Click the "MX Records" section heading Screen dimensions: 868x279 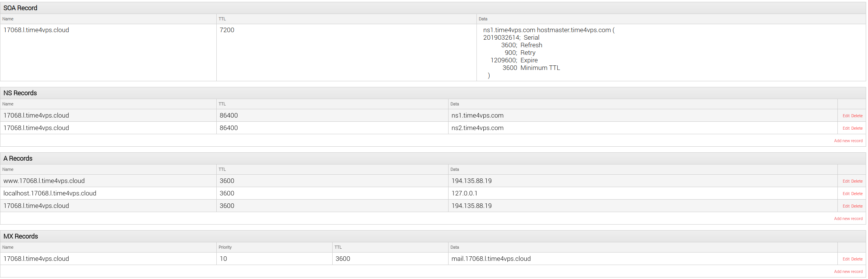(x=21, y=236)
